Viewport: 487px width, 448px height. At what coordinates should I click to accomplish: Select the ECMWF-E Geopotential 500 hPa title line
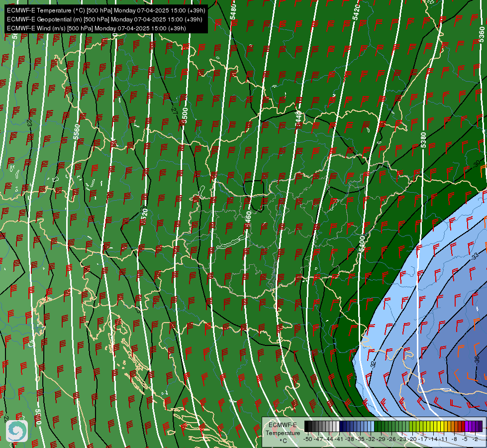104,19
